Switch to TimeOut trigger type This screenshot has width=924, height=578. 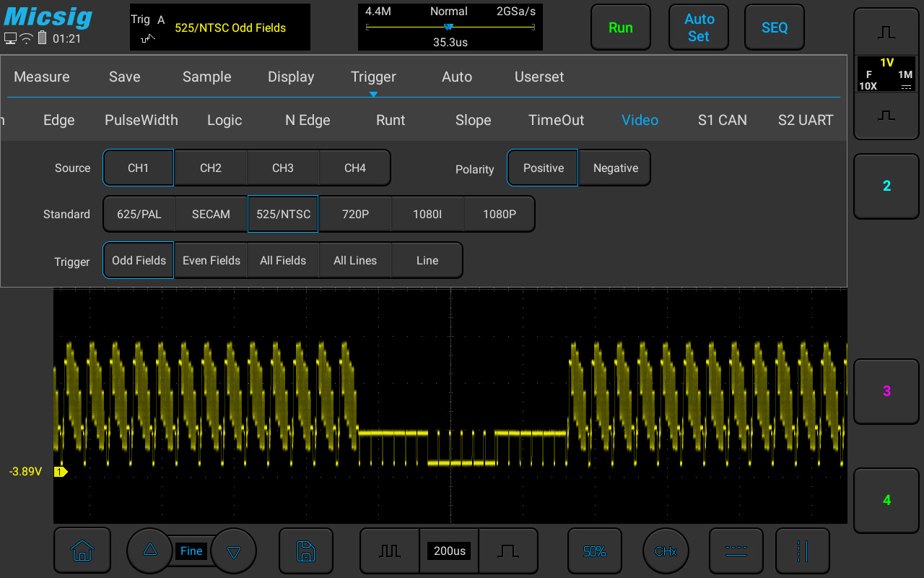tap(557, 120)
